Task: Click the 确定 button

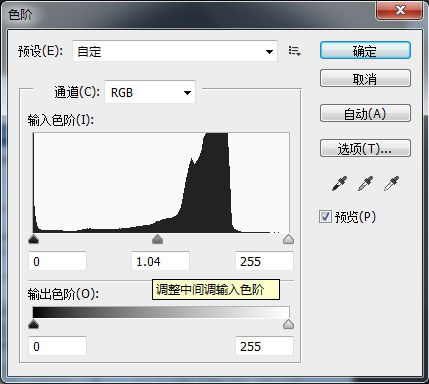Action: 365,51
